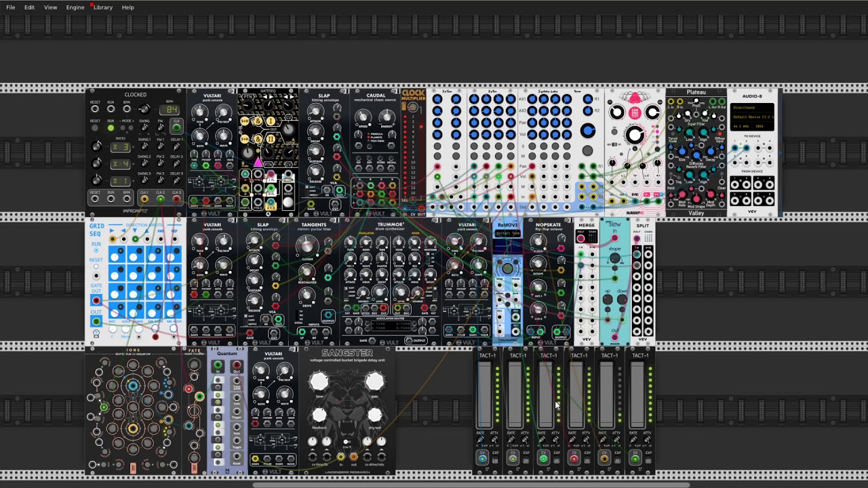Click the BPM display reading 84
Screen dimensions: 868x488
click(x=170, y=110)
